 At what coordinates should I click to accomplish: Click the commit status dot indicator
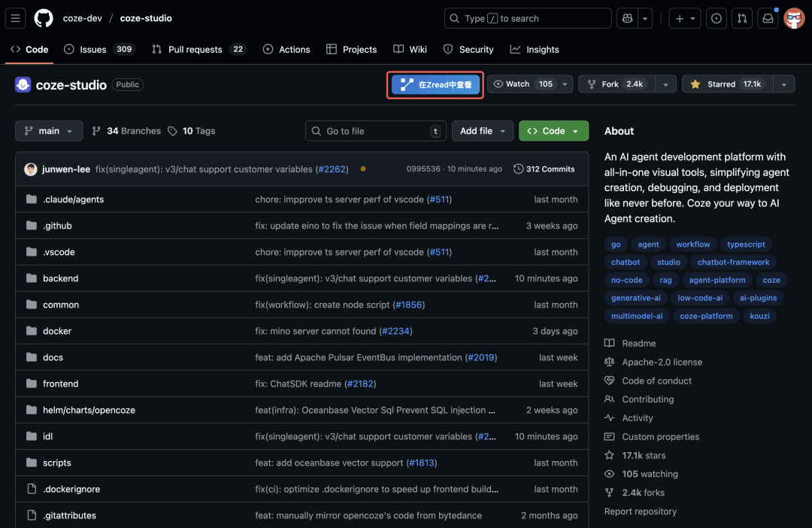point(363,169)
